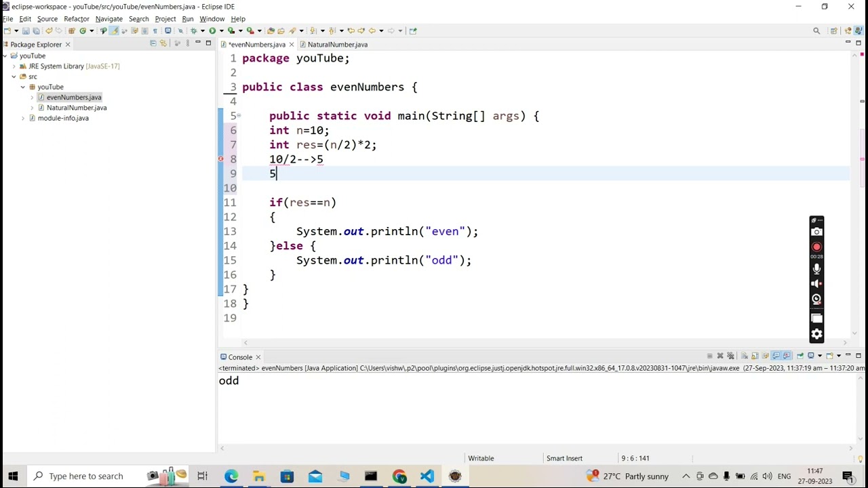The image size is (868, 488).
Task: Click the Pin Console icon
Action: [800, 356]
